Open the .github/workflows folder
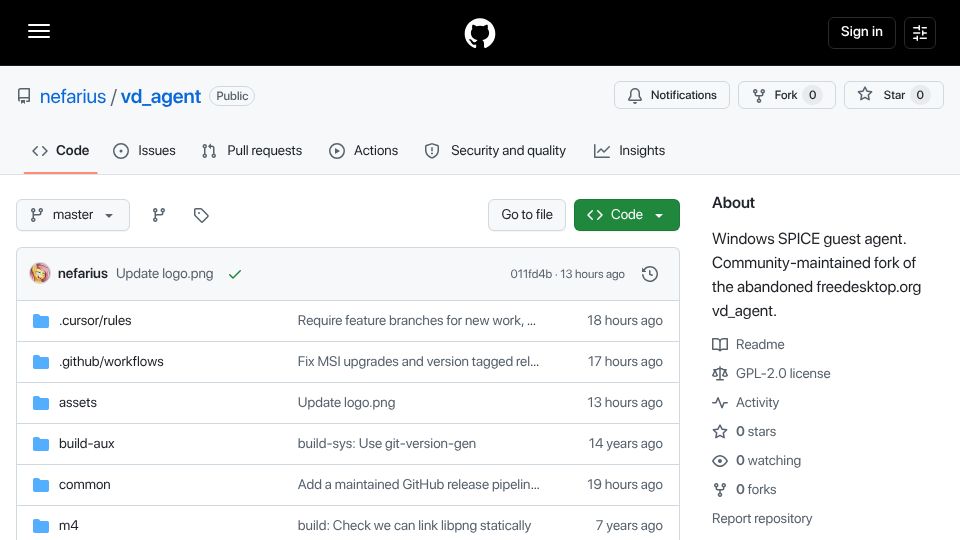This screenshot has height=540, width=960. pyautogui.click(x=111, y=362)
